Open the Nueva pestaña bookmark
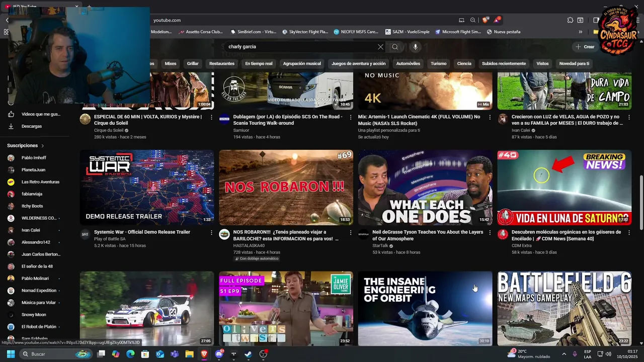The width and height of the screenshot is (644, 362). (504, 32)
